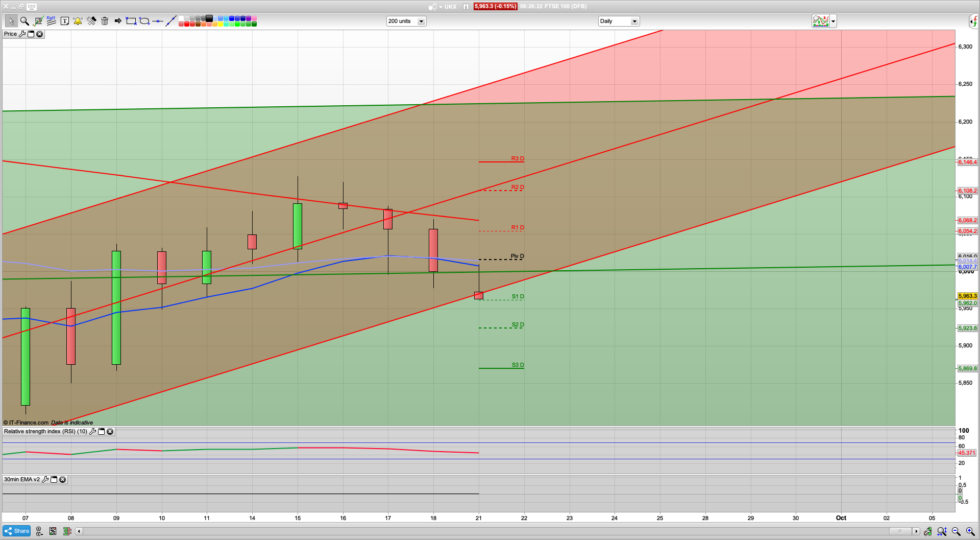The width and height of the screenshot is (980, 540).
Task: Select the trash tool to delete drawings
Action: (105, 21)
